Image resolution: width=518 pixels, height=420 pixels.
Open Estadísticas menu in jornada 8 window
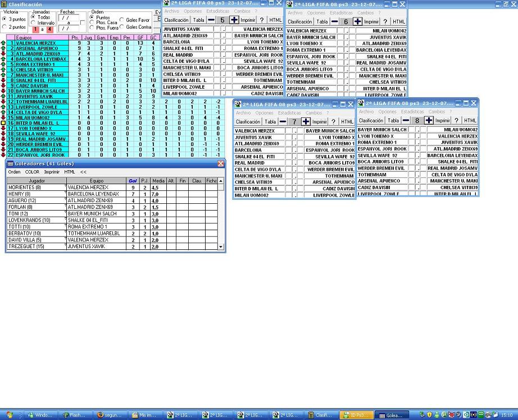pyautogui.click(x=412, y=112)
